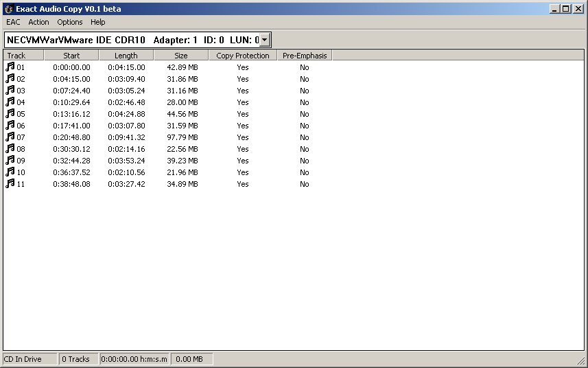Image resolution: width=588 pixels, height=368 pixels.
Task: Click the music note icon of track 04
Action: (10, 102)
